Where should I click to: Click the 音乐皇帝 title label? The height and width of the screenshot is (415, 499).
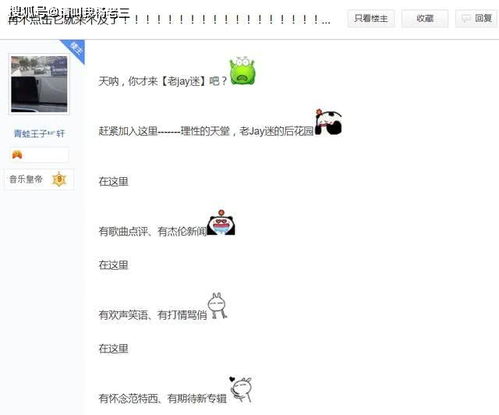[x=26, y=179]
